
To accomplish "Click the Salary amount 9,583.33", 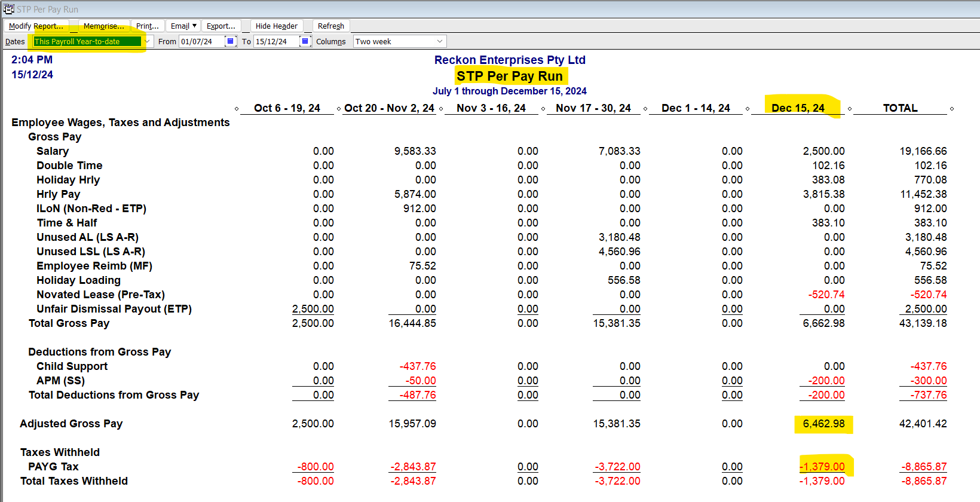I will (x=415, y=151).
